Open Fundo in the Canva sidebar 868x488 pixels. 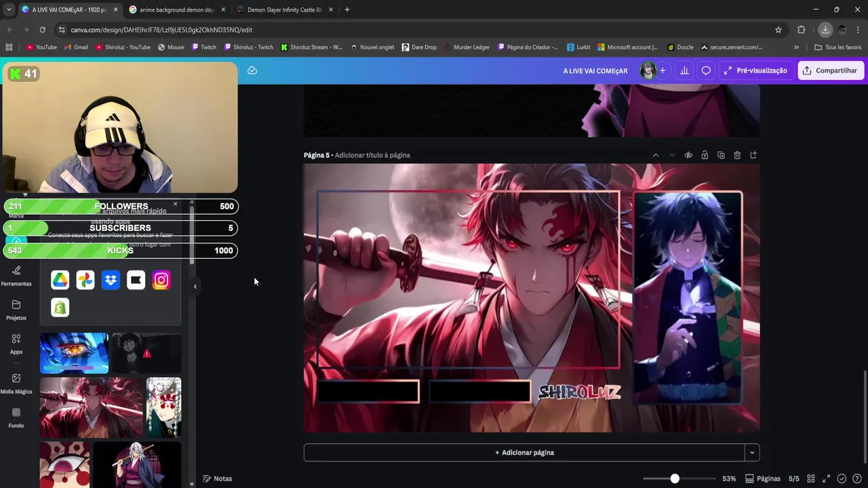coord(16,418)
